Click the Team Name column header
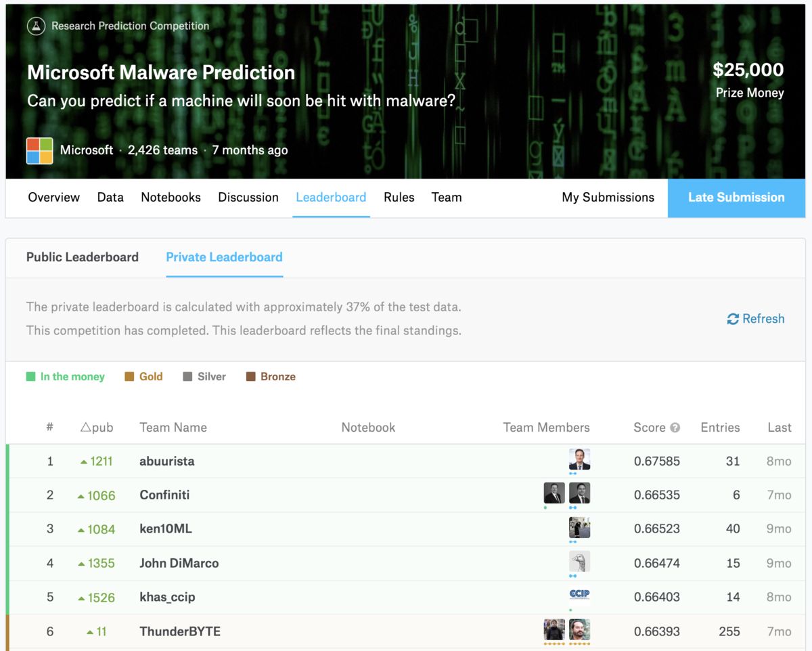 click(x=173, y=428)
